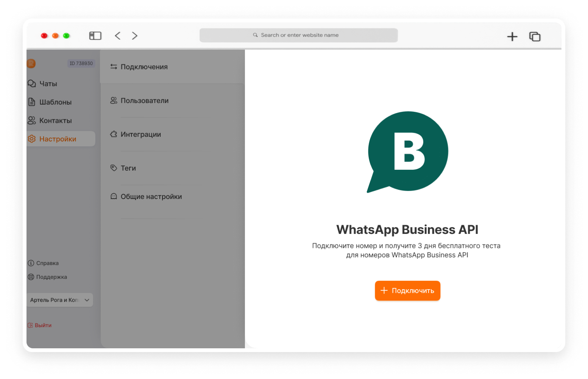This screenshot has height=379, width=588.
Task: Click the Контакты people icon
Action: (x=32, y=120)
